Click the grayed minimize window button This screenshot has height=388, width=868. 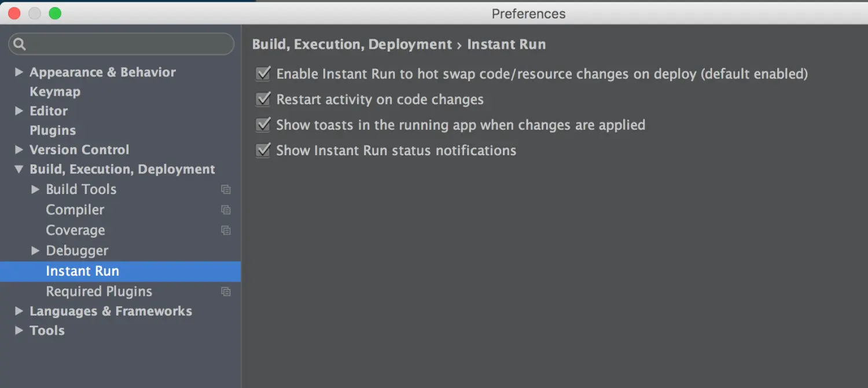(35, 13)
